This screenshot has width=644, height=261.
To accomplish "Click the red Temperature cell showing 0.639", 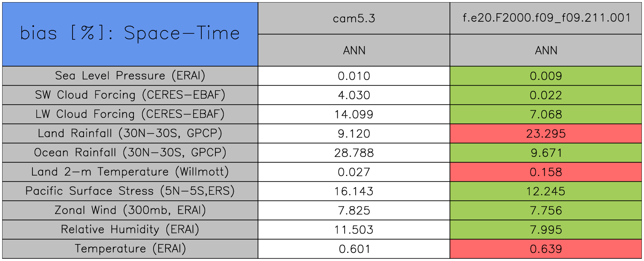I will tap(546, 249).
